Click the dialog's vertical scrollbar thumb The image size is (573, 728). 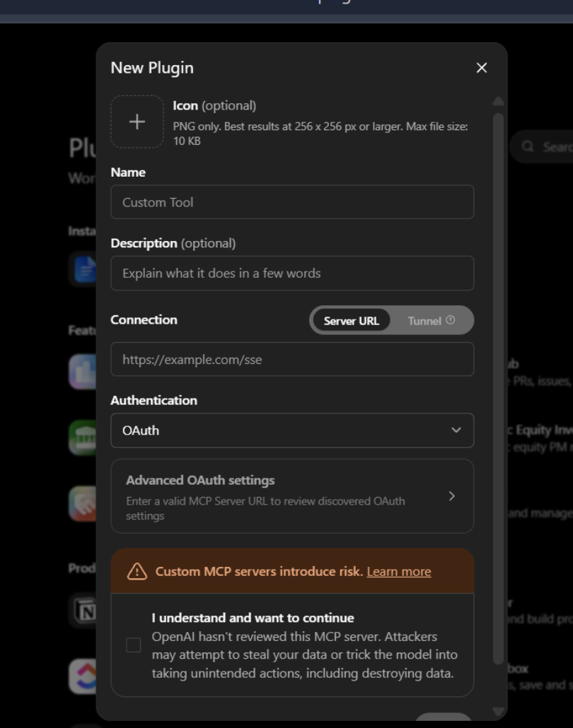click(x=498, y=389)
